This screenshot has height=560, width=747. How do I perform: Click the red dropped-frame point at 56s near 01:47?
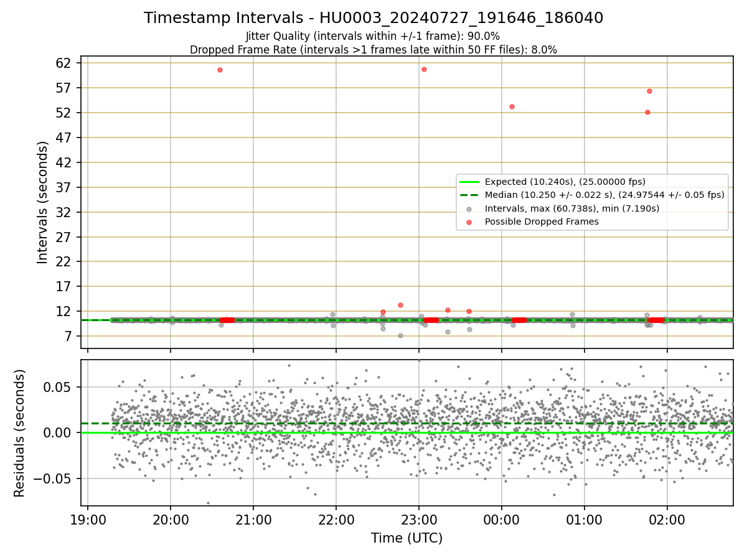(649, 91)
